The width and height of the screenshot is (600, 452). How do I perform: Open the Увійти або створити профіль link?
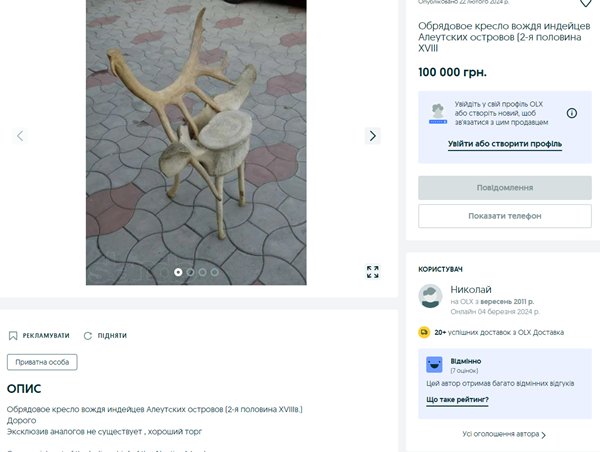[x=505, y=144]
